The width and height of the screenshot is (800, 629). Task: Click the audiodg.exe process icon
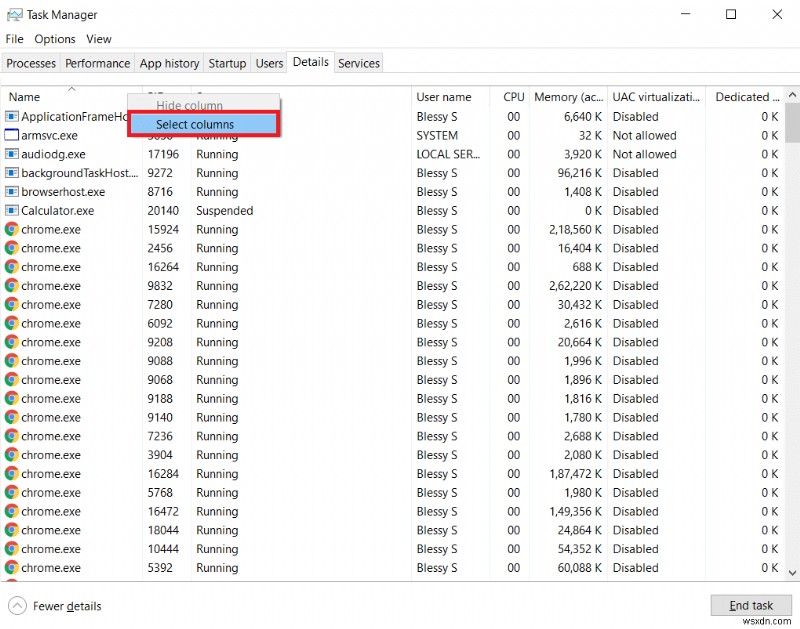pyautogui.click(x=12, y=154)
